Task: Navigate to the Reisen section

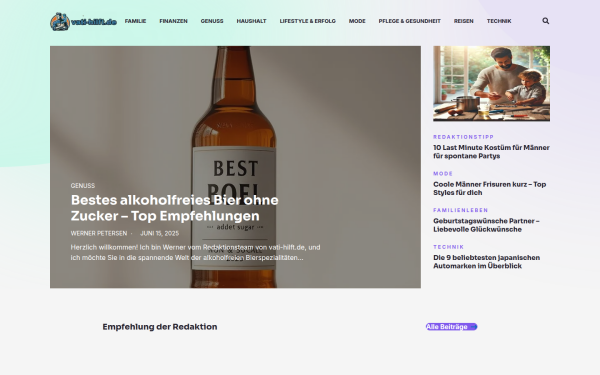Action: (x=464, y=21)
